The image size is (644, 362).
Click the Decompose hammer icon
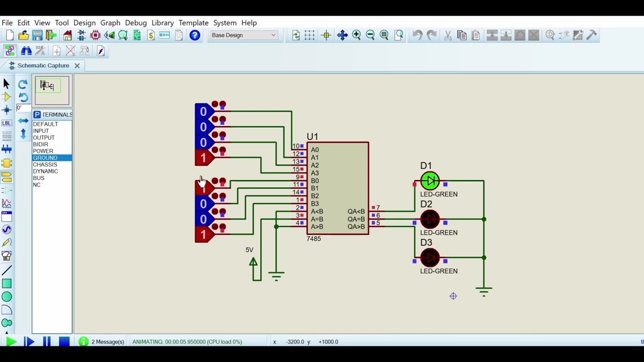[x=592, y=35]
